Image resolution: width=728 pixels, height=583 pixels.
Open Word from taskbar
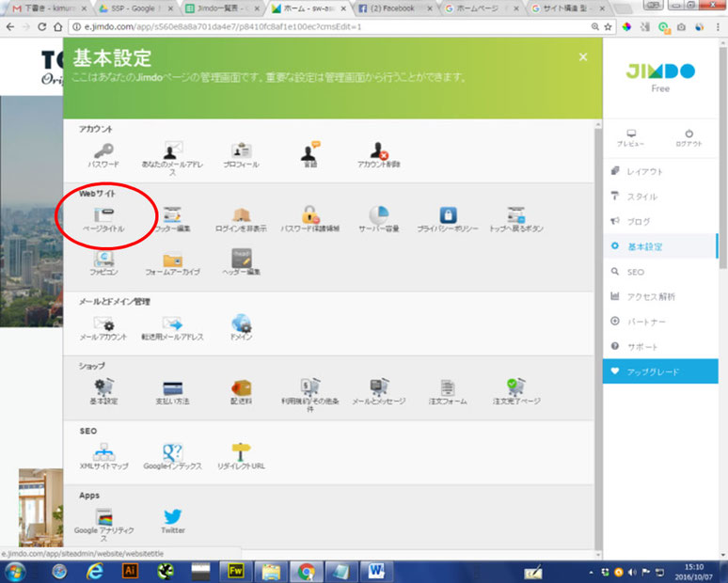[x=376, y=572]
